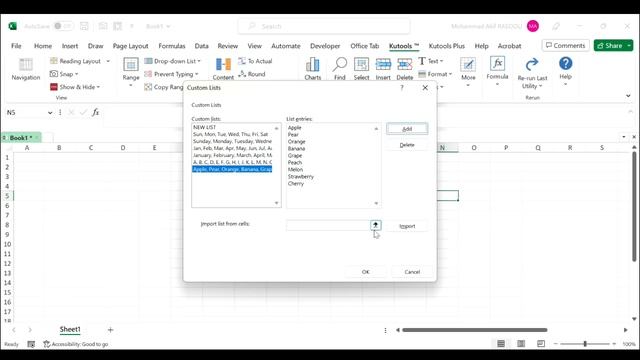This screenshot has height=360, width=640.
Task: Click the Cherry list entry
Action: [296, 183]
